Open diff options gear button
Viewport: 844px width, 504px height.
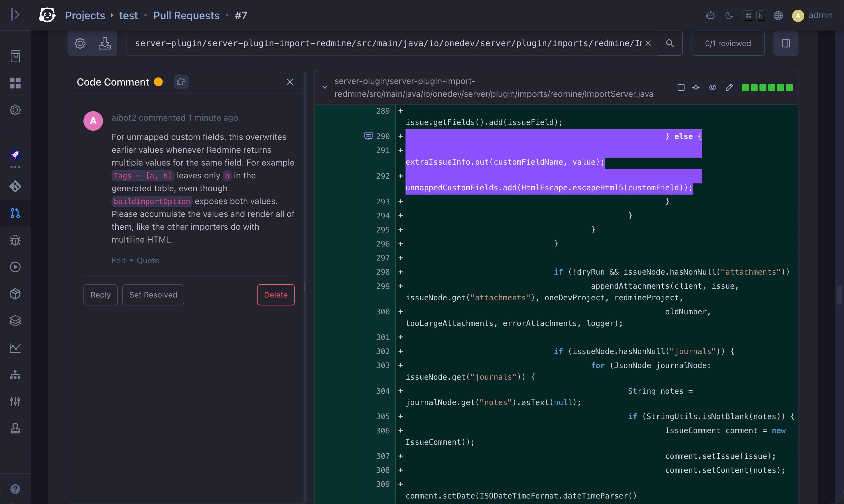point(80,43)
